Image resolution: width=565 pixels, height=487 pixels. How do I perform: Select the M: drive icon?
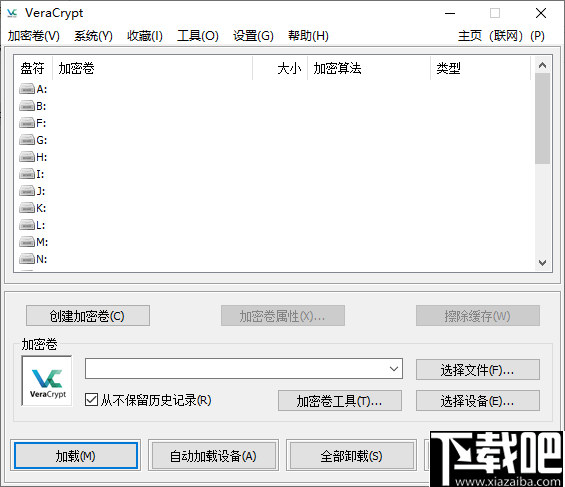[27, 242]
